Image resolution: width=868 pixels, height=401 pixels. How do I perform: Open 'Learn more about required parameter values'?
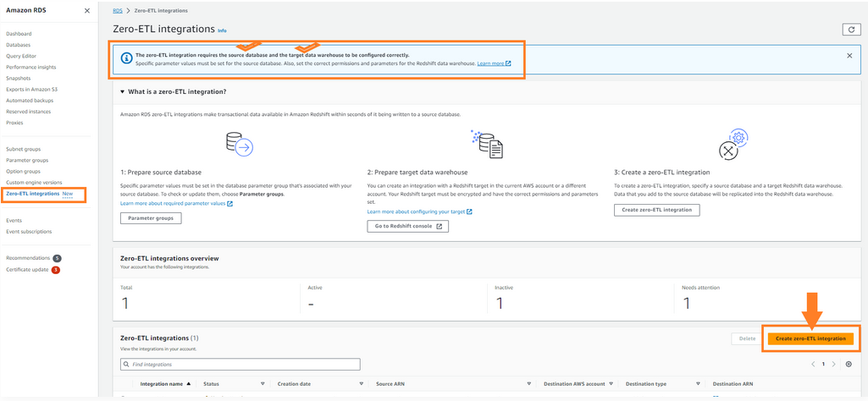coord(177,204)
